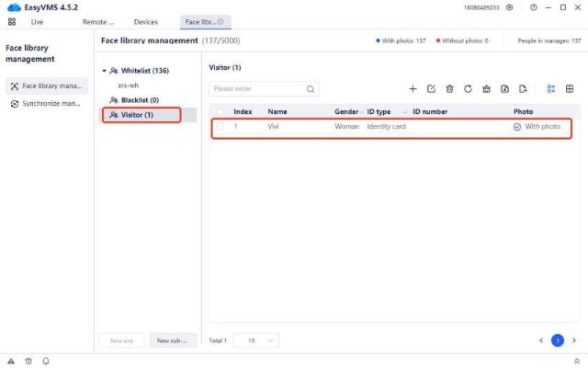Open the Gender column filter dropdown
The image size is (588, 368).
361,112
